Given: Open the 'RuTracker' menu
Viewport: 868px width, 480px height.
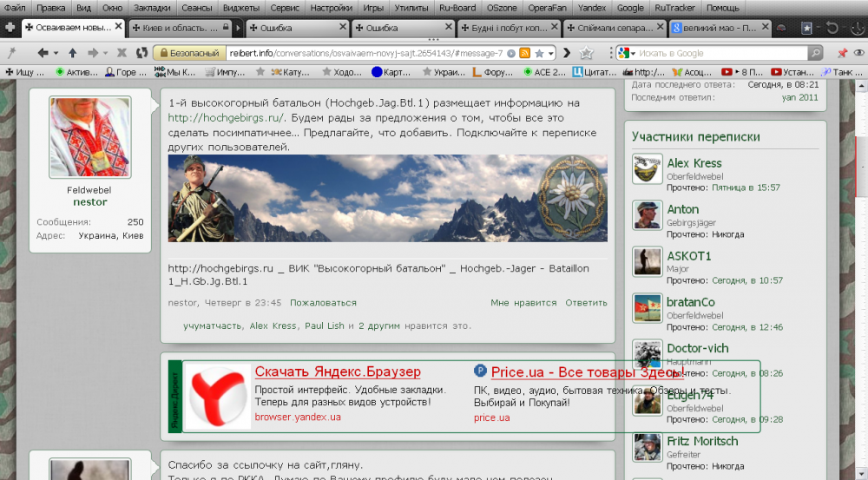Looking at the screenshot, I should [x=674, y=8].
